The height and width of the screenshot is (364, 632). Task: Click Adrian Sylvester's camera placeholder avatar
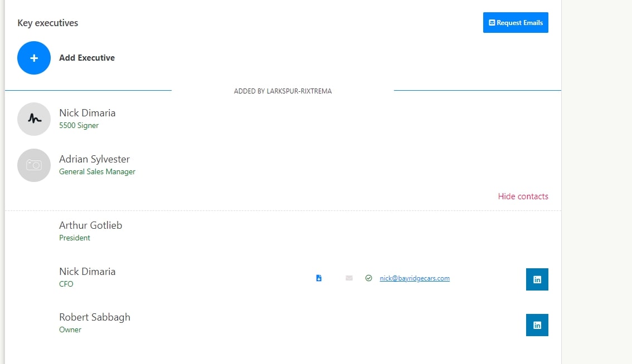[x=34, y=165]
